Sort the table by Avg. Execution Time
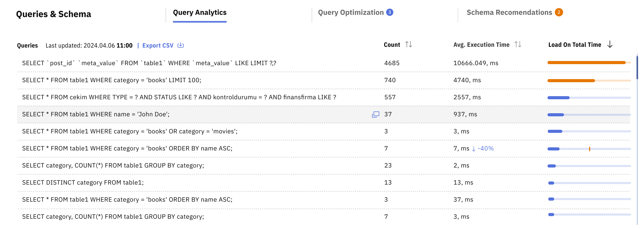The height and width of the screenshot is (228, 644). click(518, 44)
